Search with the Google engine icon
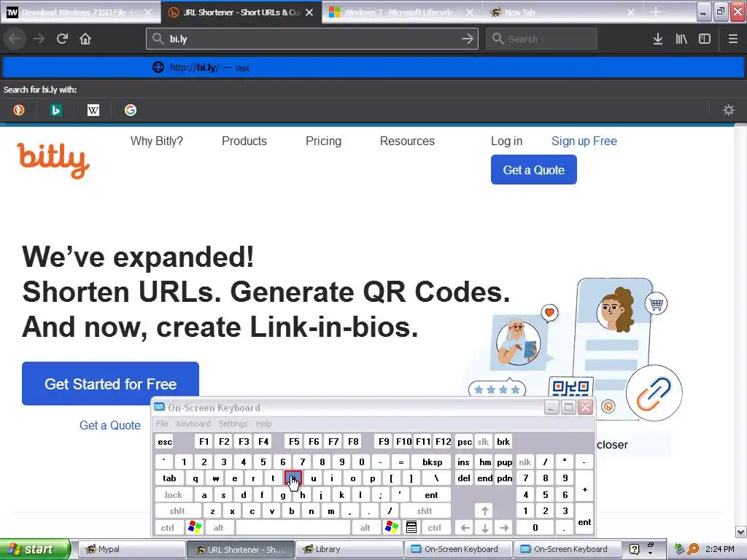Image resolution: width=747 pixels, height=560 pixels. click(x=131, y=110)
